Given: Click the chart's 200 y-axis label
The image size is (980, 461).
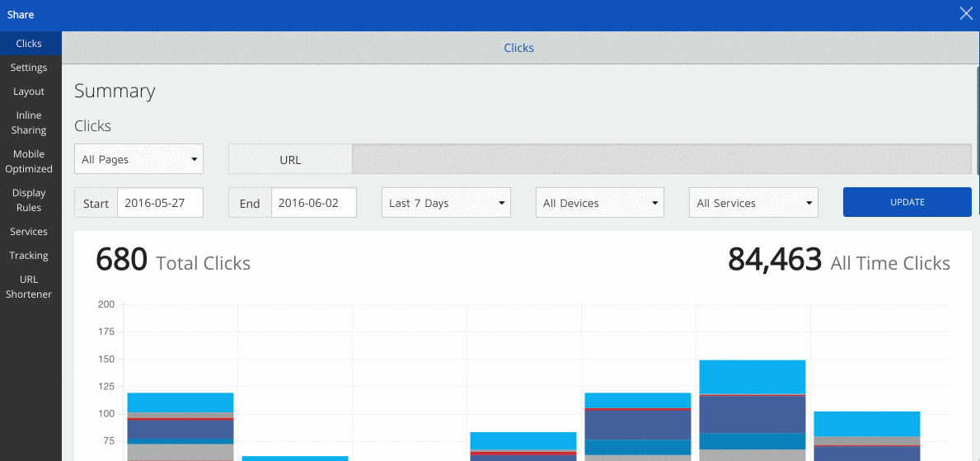Looking at the screenshot, I should (106, 304).
